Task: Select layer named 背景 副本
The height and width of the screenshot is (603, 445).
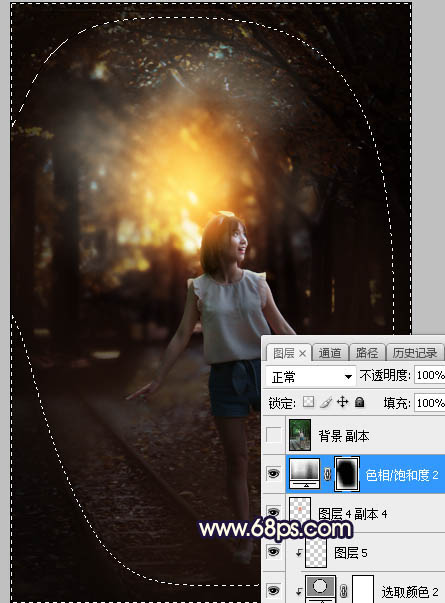Action: pyautogui.click(x=343, y=436)
